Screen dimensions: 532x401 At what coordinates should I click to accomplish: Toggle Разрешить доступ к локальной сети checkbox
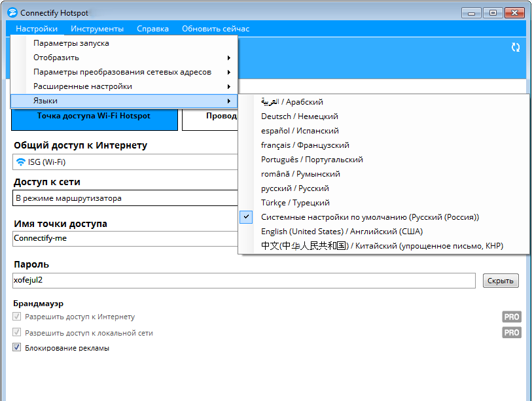17,332
